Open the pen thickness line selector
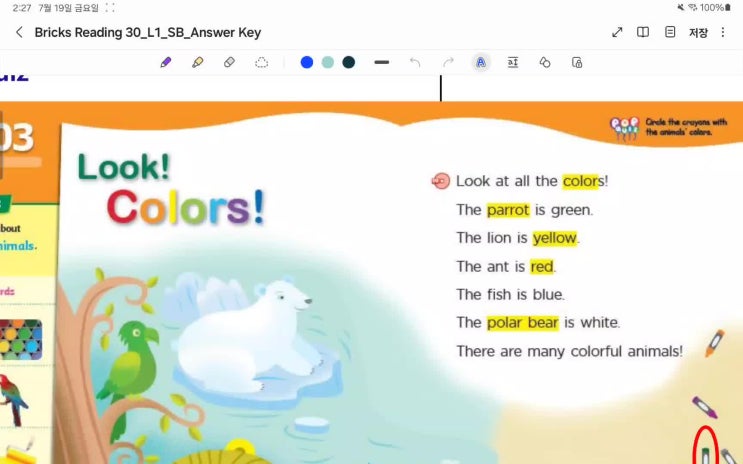Image resolution: width=743 pixels, height=464 pixels. click(381, 62)
